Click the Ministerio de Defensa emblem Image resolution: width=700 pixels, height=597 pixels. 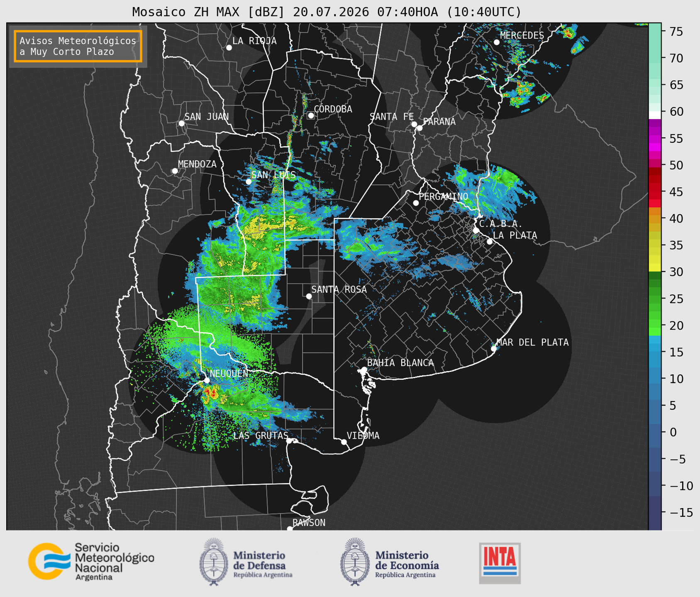213,562
